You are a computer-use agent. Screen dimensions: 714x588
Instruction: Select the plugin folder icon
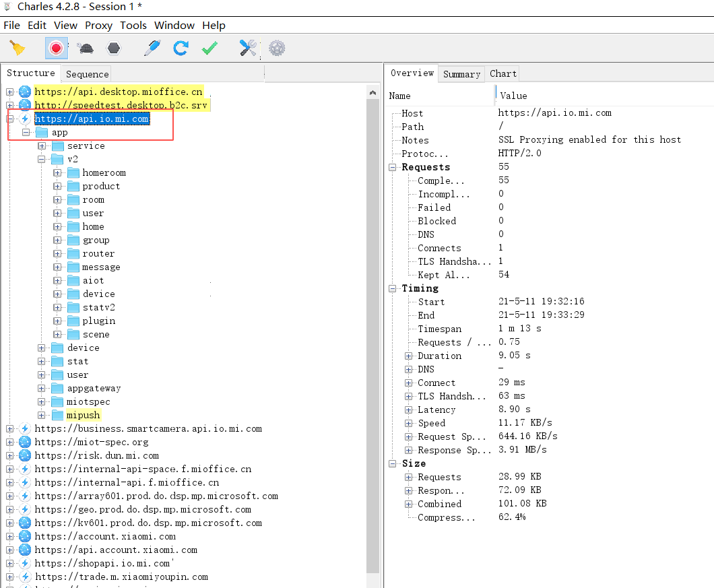click(73, 321)
